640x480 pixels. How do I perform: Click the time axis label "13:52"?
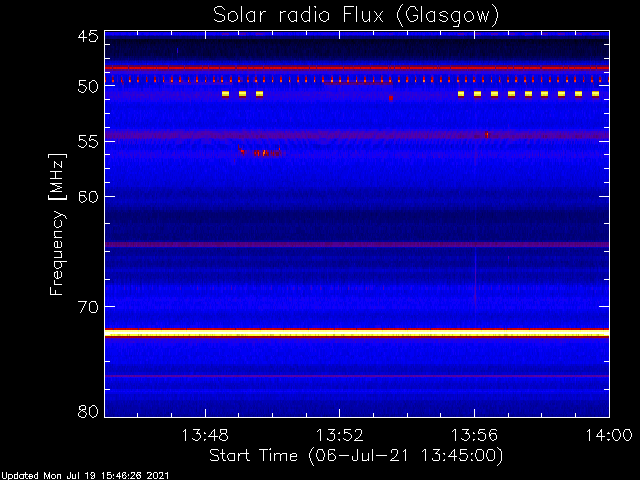[x=340, y=435]
